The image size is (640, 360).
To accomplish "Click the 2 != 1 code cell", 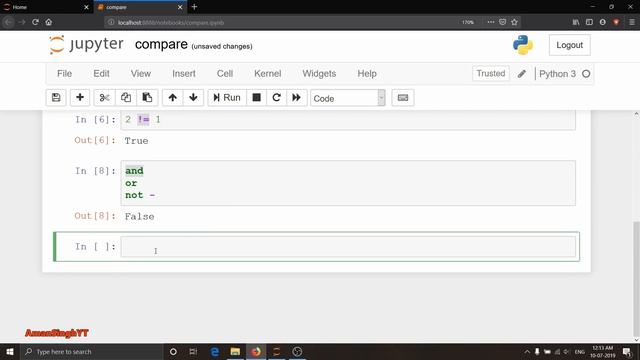I will (348, 120).
